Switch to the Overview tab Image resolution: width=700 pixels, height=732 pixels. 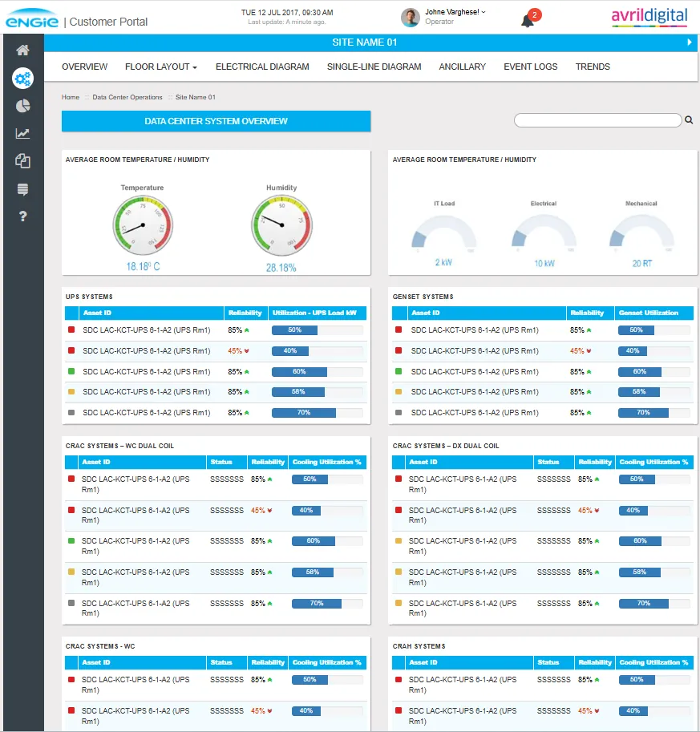(x=84, y=67)
